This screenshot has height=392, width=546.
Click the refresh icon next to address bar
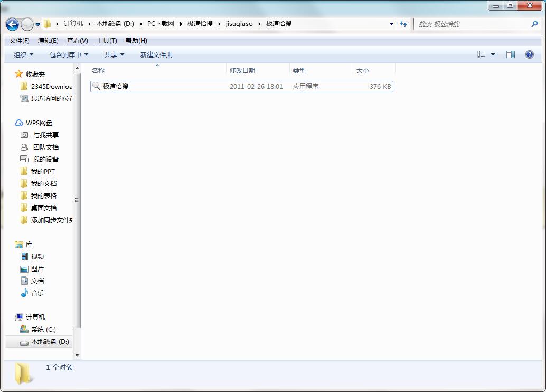pyautogui.click(x=403, y=24)
